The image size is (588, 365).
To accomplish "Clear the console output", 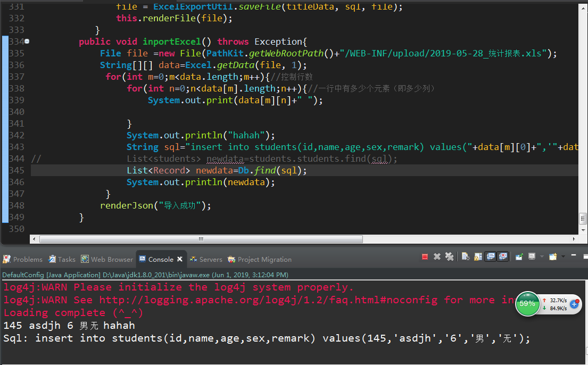I will click(465, 256).
